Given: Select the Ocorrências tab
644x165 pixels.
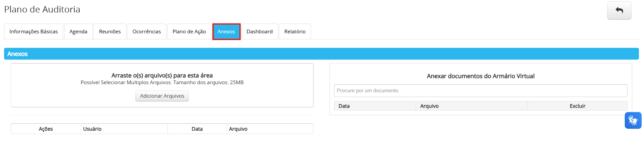Looking at the screenshot, I should [147, 32].
